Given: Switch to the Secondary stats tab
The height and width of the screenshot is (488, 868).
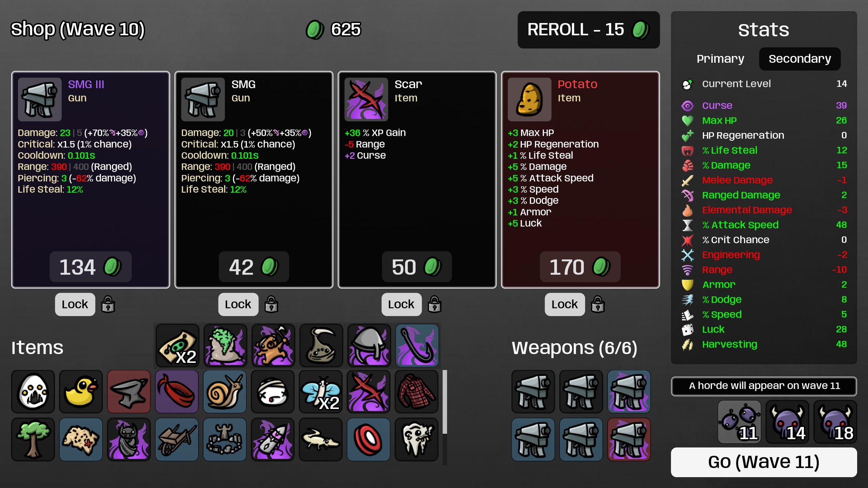Looking at the screenshot, I should (x=800, y=59).
